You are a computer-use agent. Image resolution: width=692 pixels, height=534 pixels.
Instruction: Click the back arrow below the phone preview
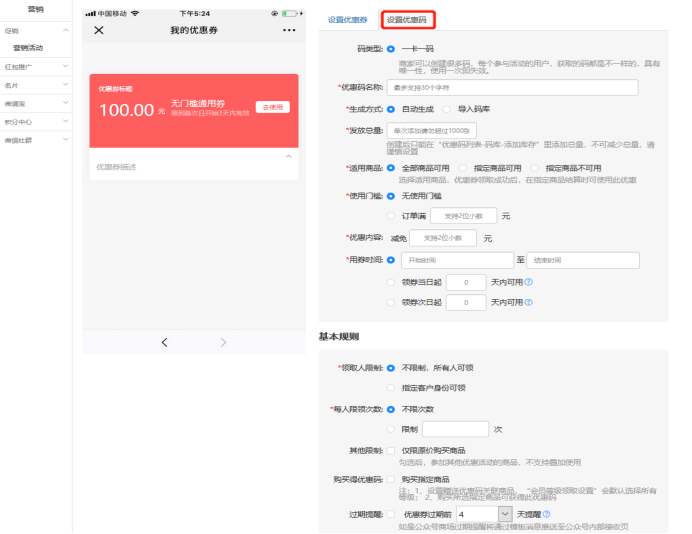coord(165,342)
